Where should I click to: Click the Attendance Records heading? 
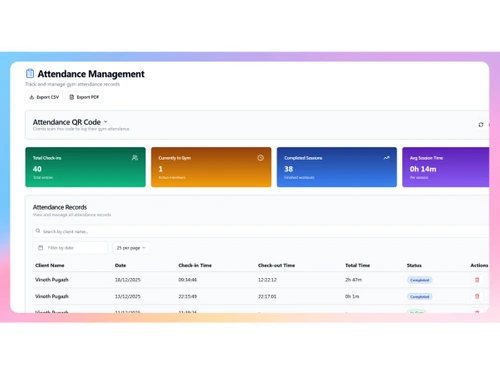[x=60, y=207]
